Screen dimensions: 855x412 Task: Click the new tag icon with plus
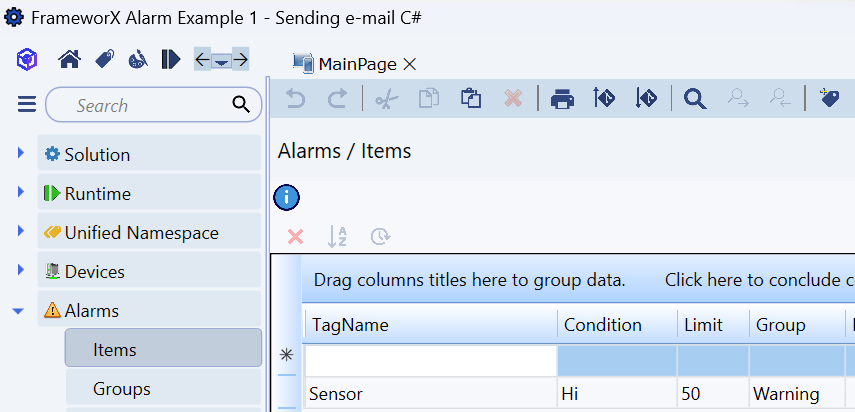pyautogui.click(x=829, y=98)
